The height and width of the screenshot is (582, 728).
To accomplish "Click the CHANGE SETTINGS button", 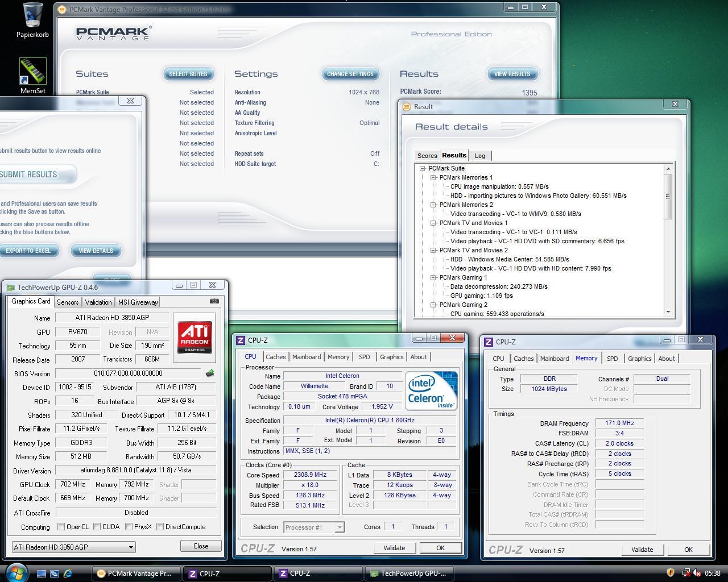I will [350, 74].
